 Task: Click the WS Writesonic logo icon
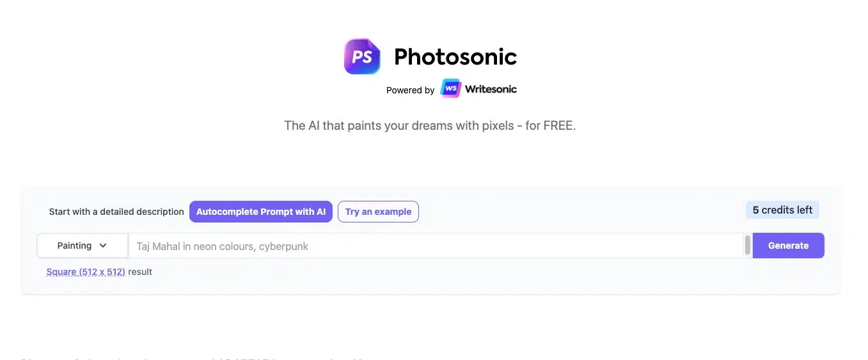click(450, 88)
